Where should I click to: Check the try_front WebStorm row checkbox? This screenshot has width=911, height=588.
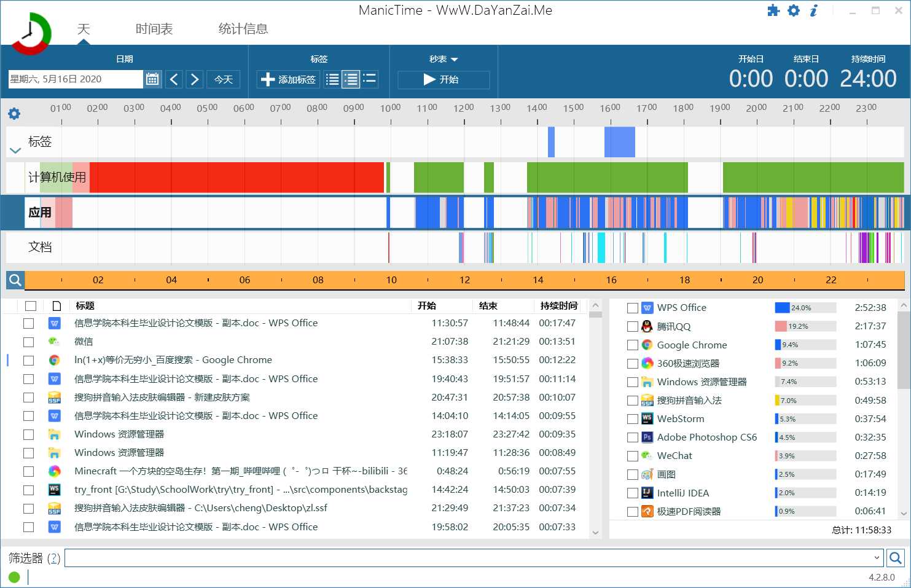tap(28, 490)
